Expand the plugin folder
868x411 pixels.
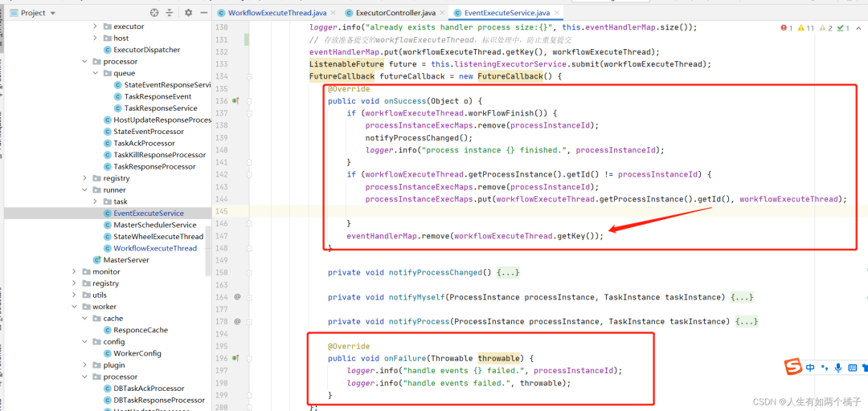pos(84,365)
